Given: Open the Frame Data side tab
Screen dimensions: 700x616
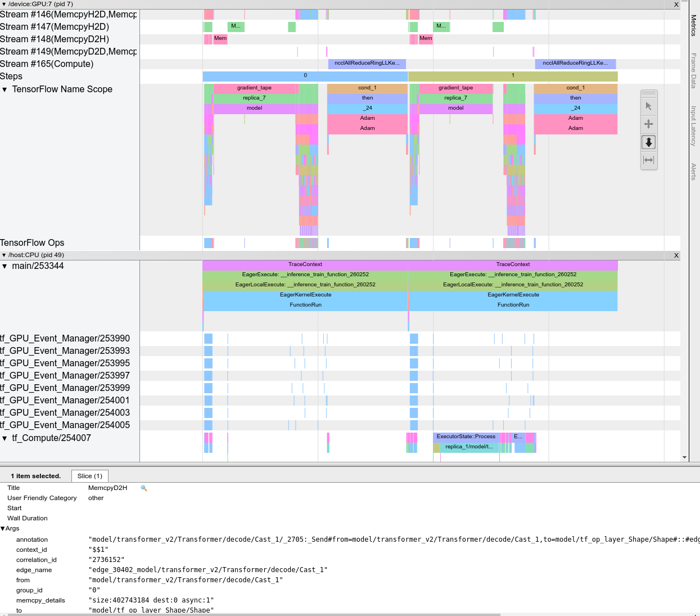Looking at the screenshot, I should [694, 70].
